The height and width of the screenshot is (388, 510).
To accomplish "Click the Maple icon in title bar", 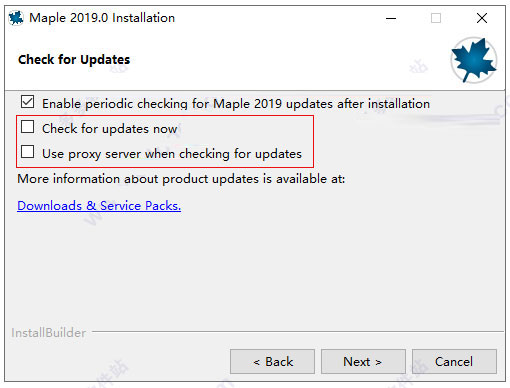I will pyautogui.click(x=16, y=18).
